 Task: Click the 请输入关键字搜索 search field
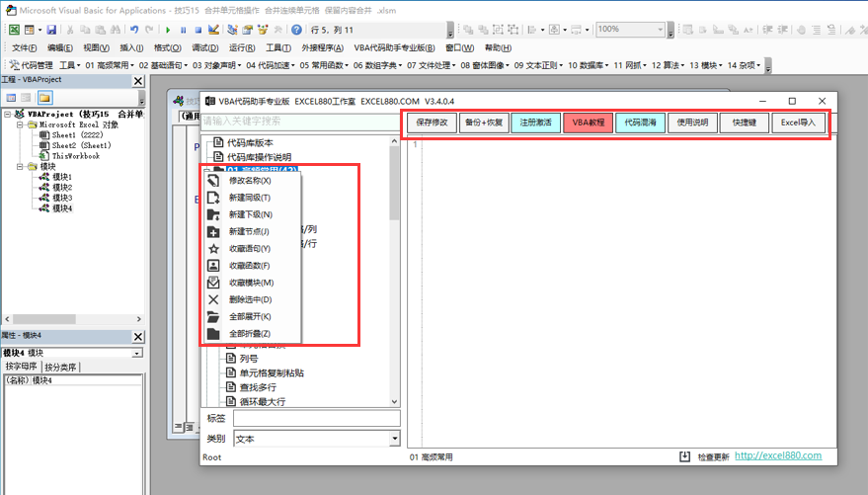pos(299,122)
